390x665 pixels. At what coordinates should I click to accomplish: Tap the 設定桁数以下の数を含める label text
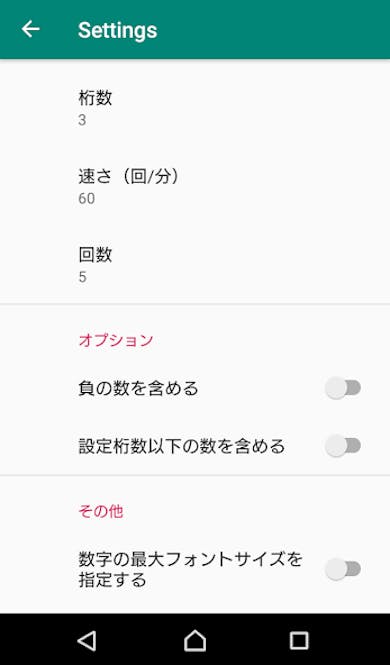tap(181, 446)
